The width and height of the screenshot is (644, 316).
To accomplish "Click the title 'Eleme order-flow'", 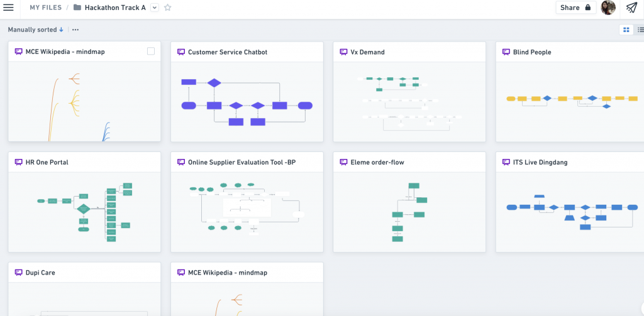I will pyautogui.click(x=377, y=162).
